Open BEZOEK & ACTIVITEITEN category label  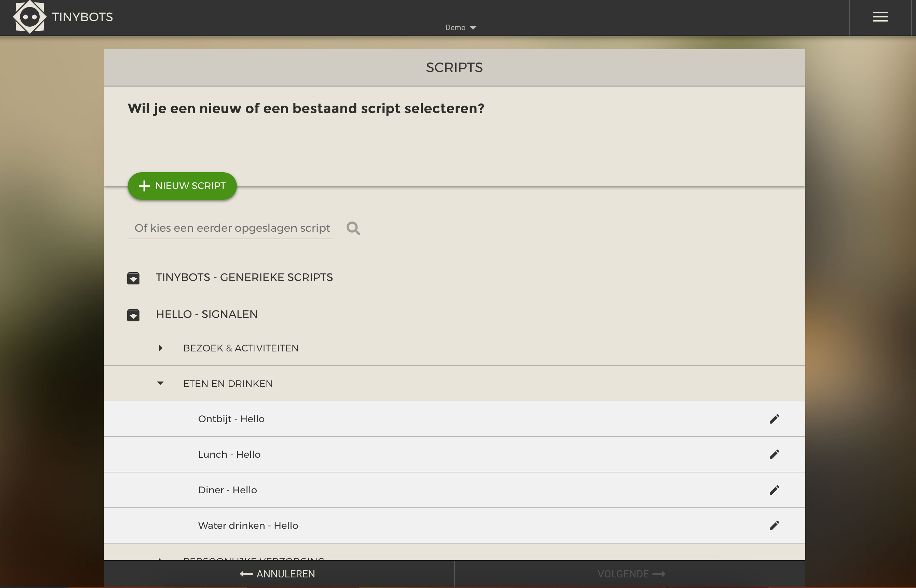point(241,348)
